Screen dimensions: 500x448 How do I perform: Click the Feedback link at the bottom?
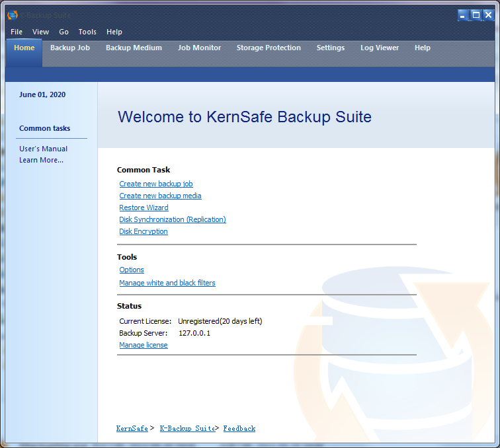(239, 428)
